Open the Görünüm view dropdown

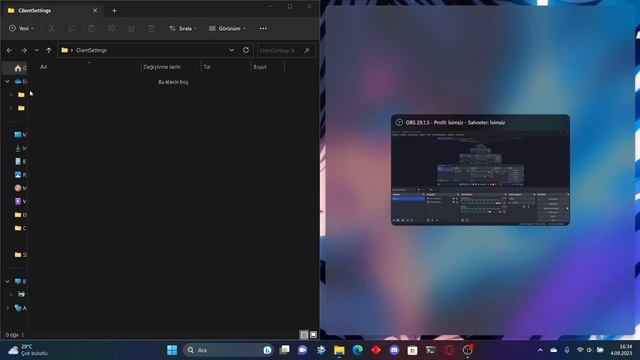tap(227, 29)
